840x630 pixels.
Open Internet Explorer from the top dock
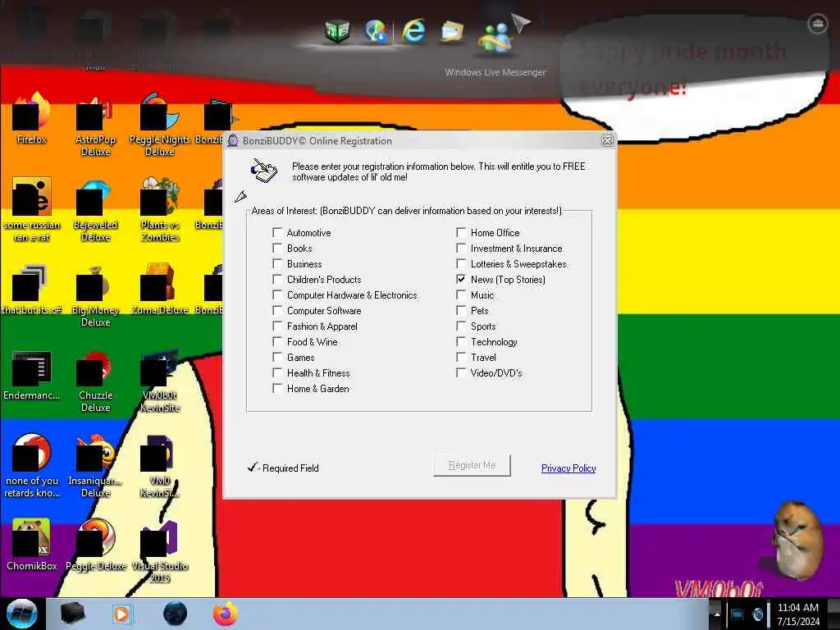click(413, 31)
